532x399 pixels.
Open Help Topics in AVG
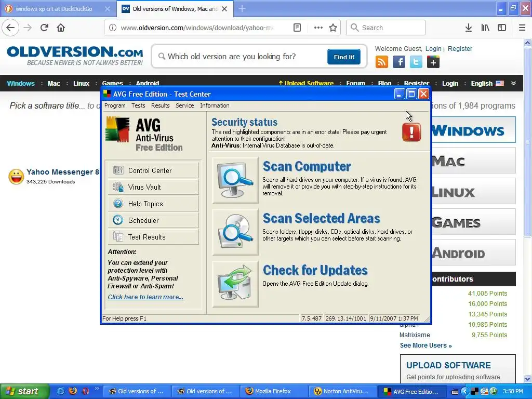153,204
